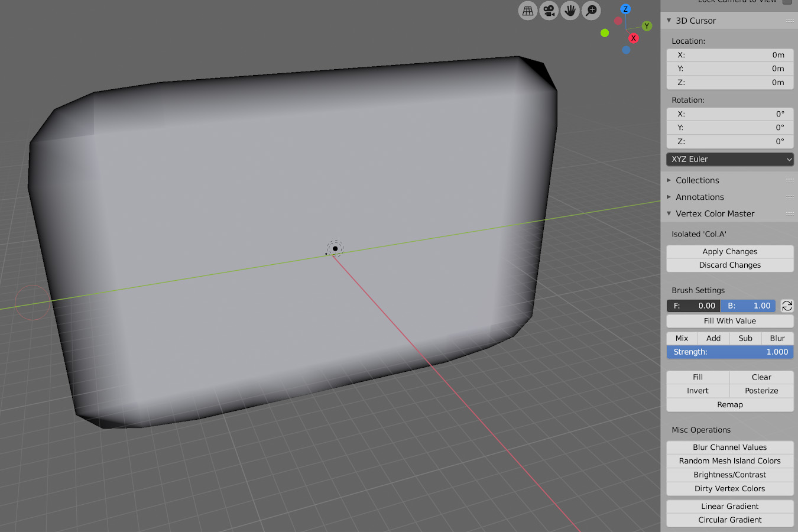Click the green Y axis gizmo

coord(647,26)
